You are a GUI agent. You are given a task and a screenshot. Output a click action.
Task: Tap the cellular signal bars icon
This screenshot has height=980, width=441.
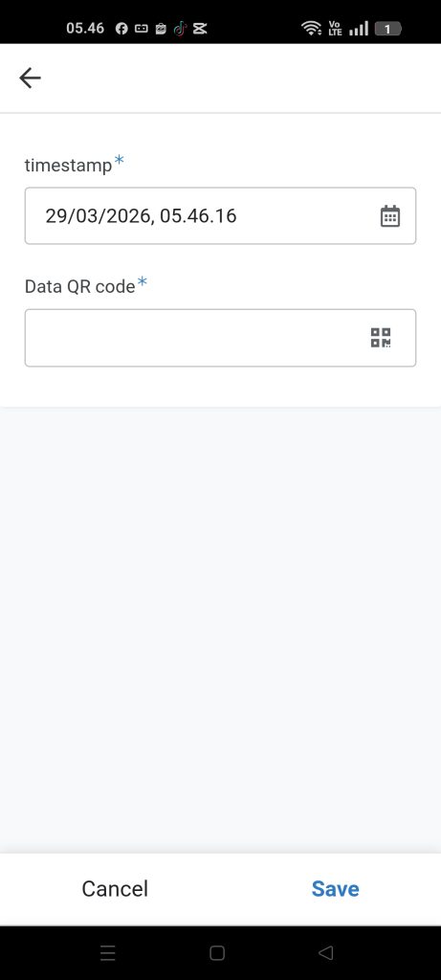click(359, 29)
